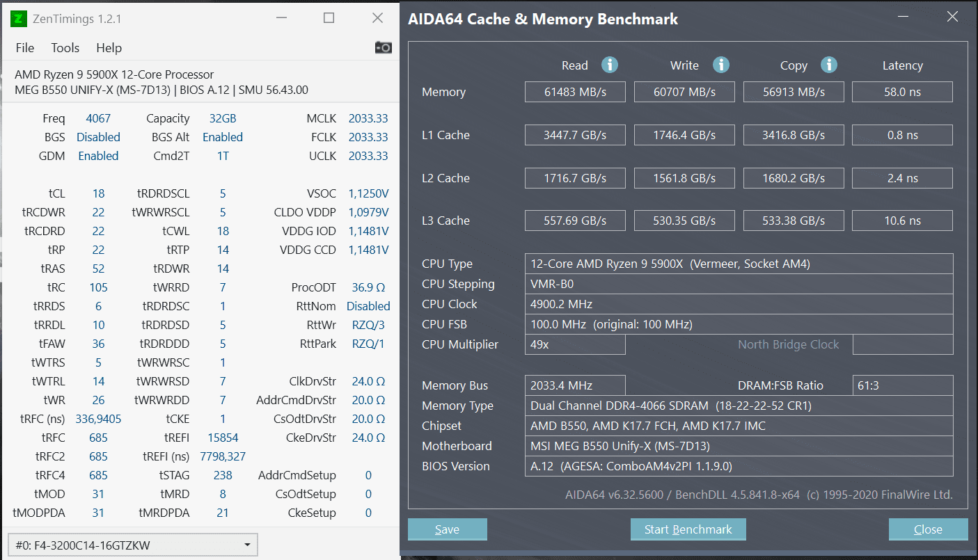Click the CPU Stepping VMR-B0 field

pos(739,284)
